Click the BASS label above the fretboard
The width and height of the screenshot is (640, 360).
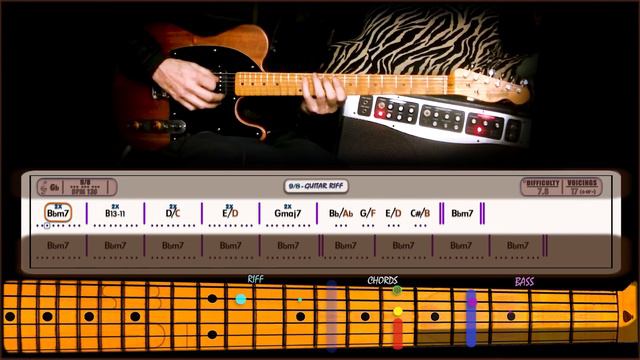[x=524, y=282]
